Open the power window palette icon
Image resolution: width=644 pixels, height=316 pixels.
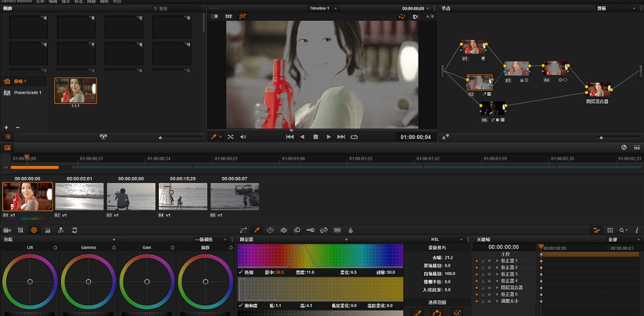pyautogui.click(x=270, y=230)
